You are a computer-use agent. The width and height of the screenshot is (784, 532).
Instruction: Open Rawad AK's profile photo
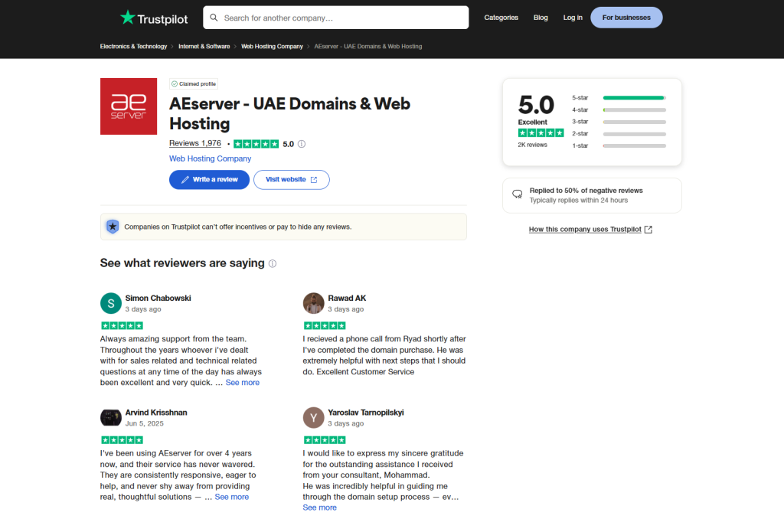point(313,303)
